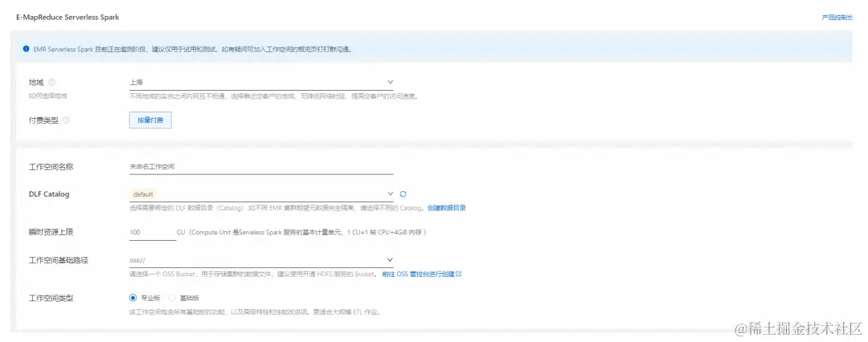This screenshot has width=868, height=342.
Task: Focus the 工作空间名称 input field
Action: (260, 166)
